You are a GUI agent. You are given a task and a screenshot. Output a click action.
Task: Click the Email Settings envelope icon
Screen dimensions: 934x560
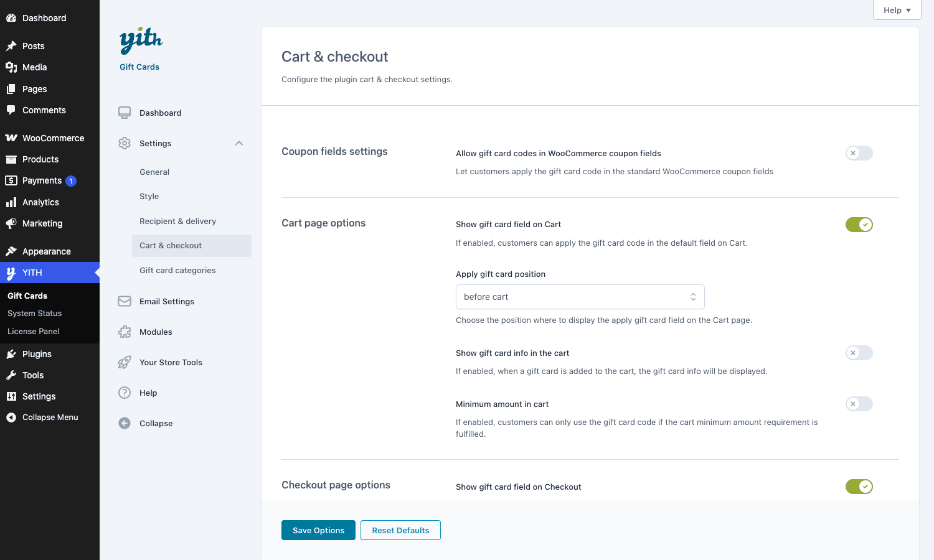(x=125, y=301)
